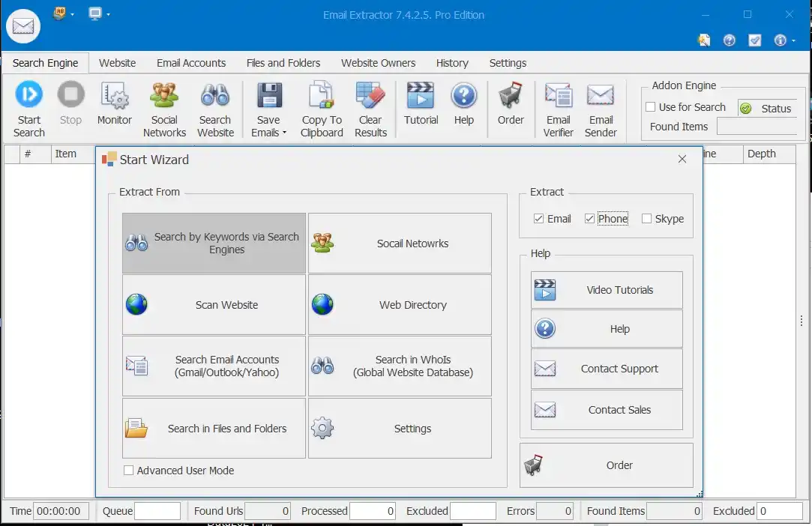Choose Socail Netowrks in the wizard
Screen dimensions: 812x526
400,243
